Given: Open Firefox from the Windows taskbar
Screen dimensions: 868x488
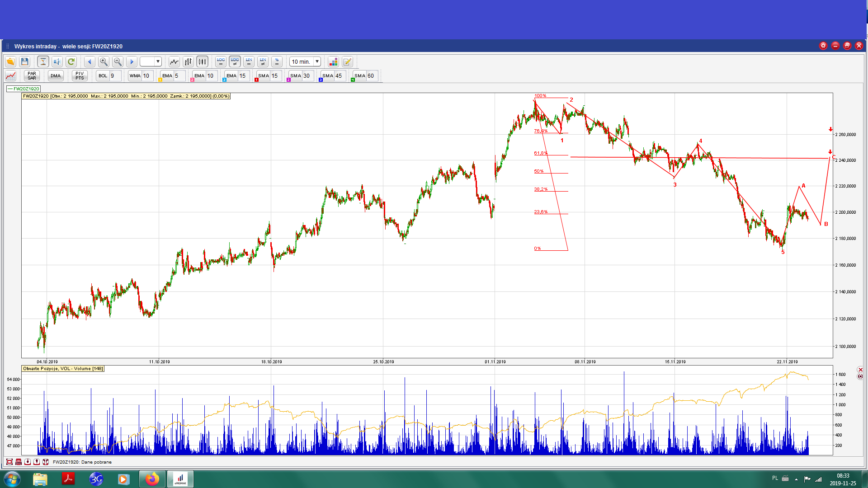Looking at the screenshot, I should click(x=152, y=479).
